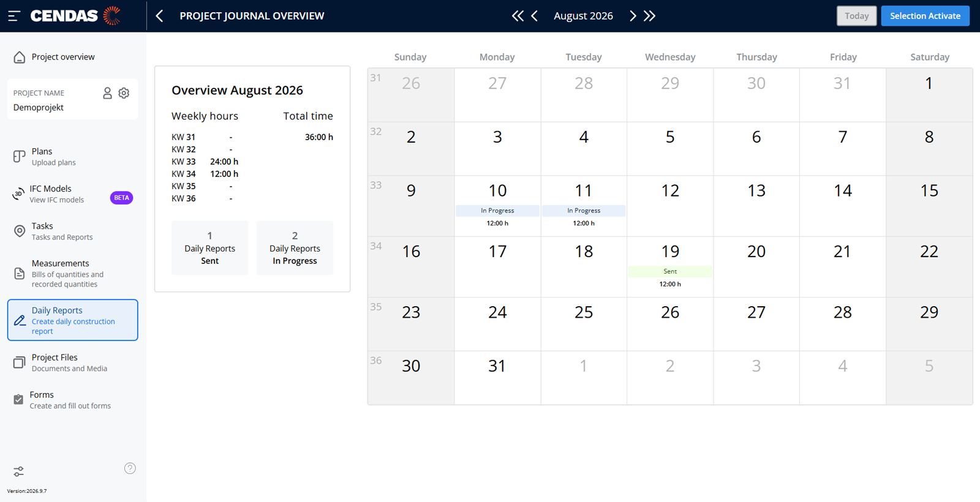Image resolution: width=980 pixels, height=502 pixels.
Task: Open the hamburger navigation menu
Action: point(14,16)
